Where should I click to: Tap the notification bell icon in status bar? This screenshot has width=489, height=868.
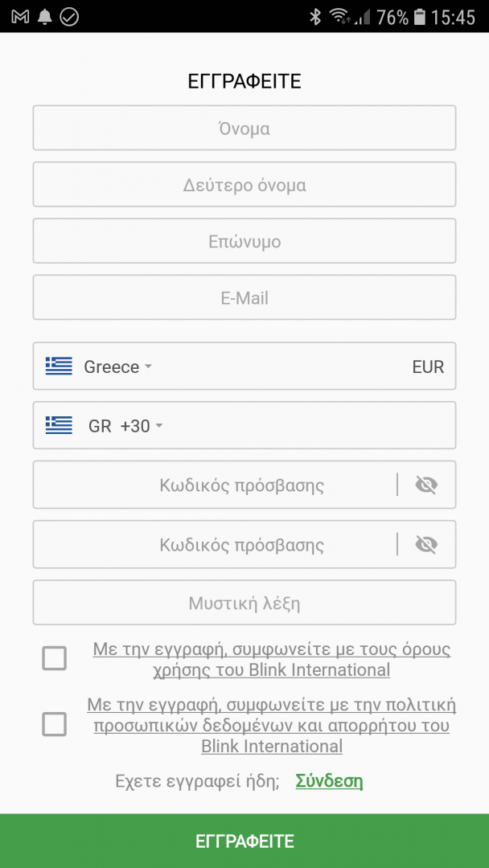point(45,17)
